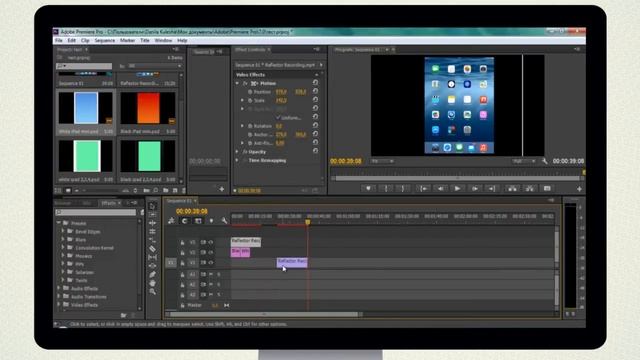Step forward one frame in Program Monitor
This screenshot has width=640, height=360.
click(475, 189)
